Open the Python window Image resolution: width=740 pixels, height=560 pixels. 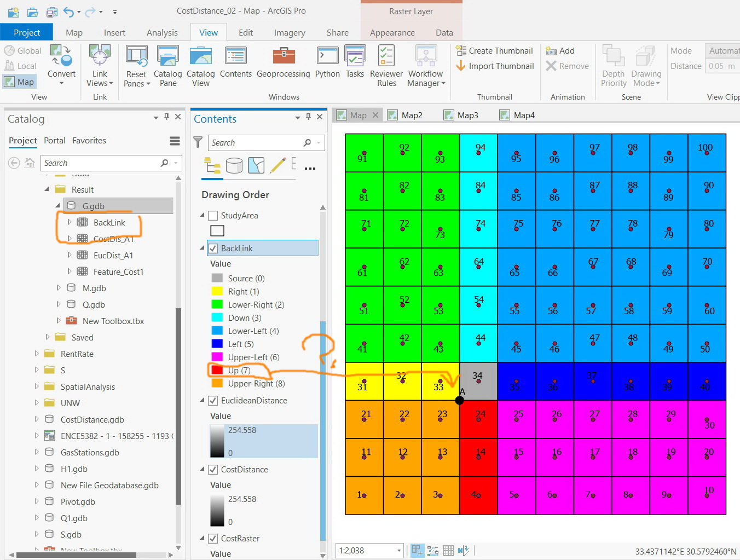tap(327, 62)
